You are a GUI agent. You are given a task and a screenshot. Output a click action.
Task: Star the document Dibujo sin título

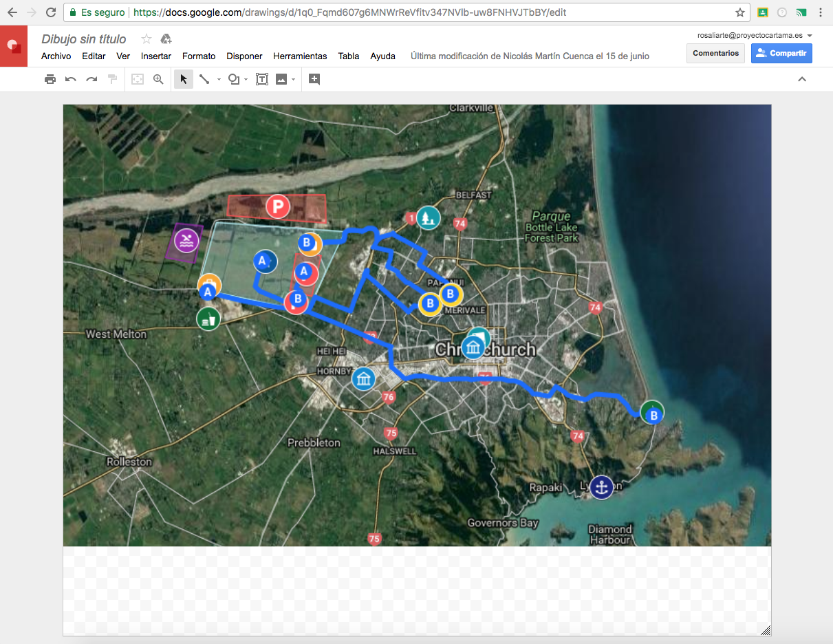tap(146, 39)
